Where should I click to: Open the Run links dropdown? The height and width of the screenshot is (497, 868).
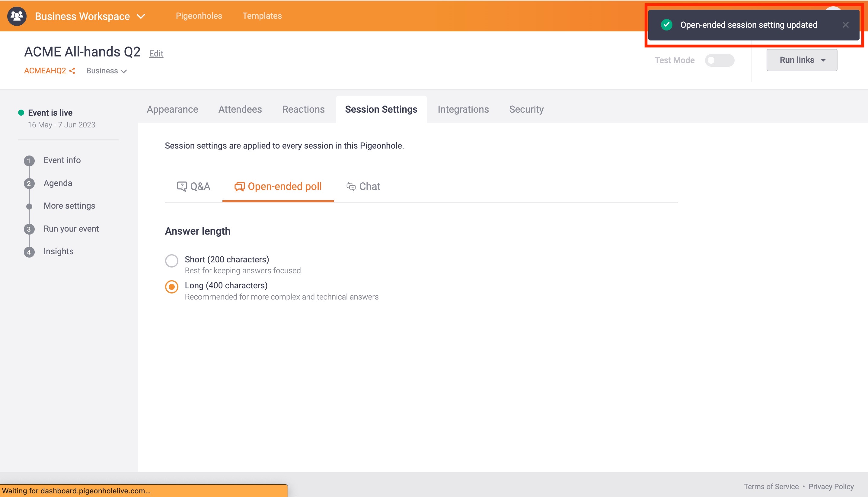pyautogui.click(x=802, y=60)
